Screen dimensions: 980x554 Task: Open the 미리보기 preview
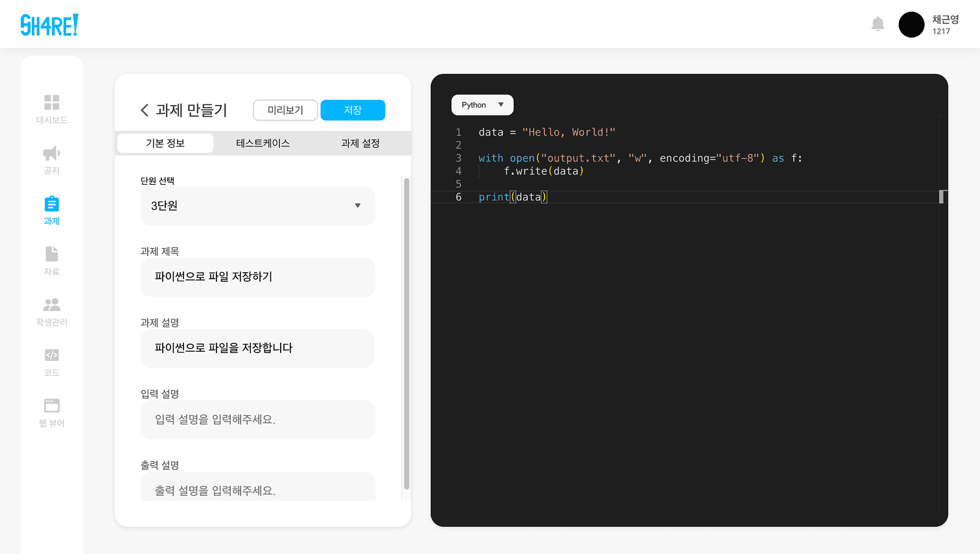click(x=285, y=110)
